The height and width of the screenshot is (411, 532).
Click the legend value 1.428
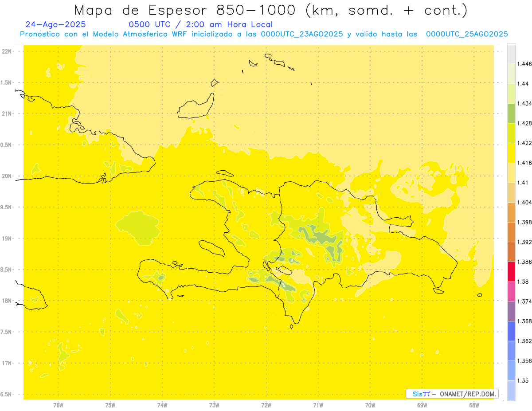pos(524,123)
